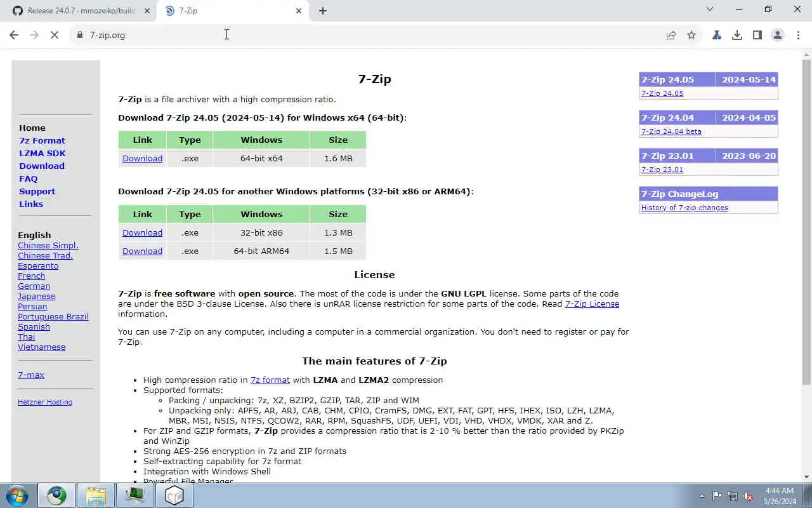Follow the 7z format link in features
The width and height of the screenshot is (812, 508).
point(270,380)
